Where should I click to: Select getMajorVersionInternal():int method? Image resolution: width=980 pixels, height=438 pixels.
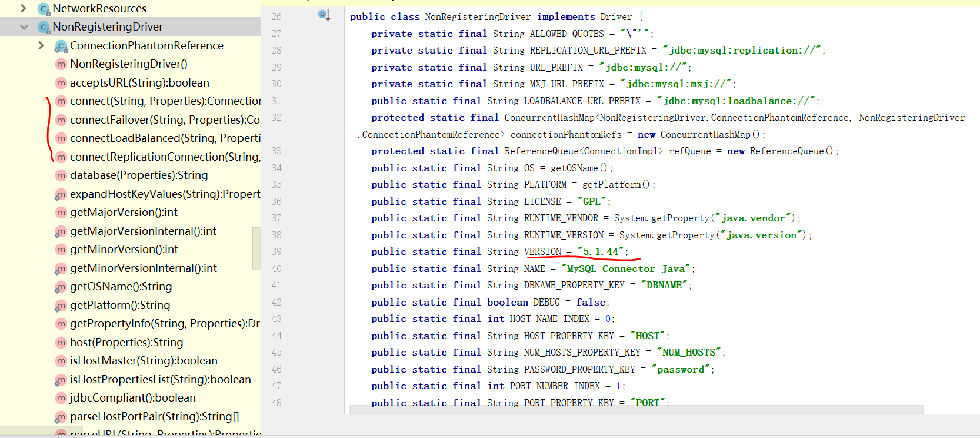pyautogui.click(x=143, y=231)
